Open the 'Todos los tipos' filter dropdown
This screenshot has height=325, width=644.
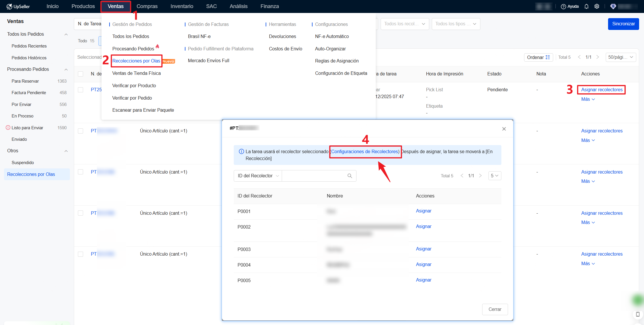point(456,24)
